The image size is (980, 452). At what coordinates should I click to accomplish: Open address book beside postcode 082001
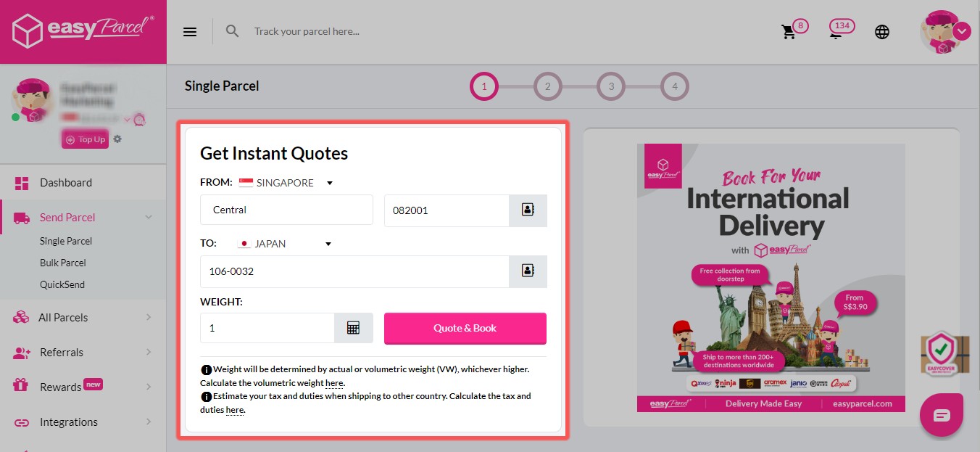(528, 210)
